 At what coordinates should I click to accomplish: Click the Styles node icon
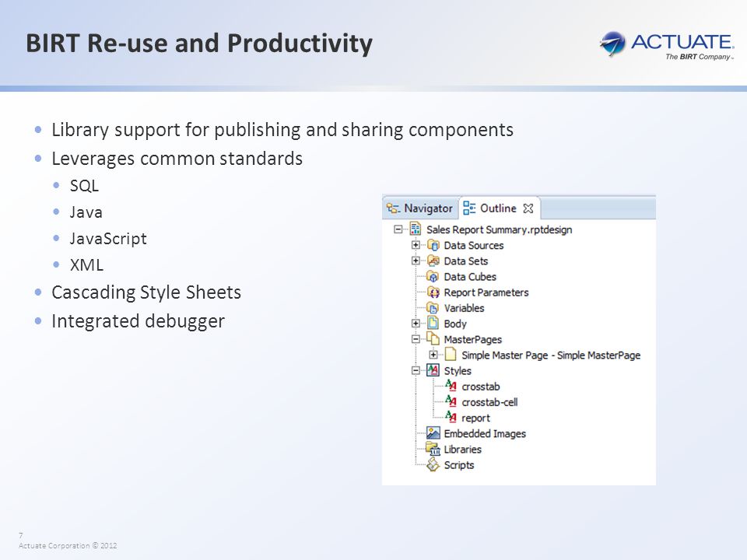click(x=433, y=370)
